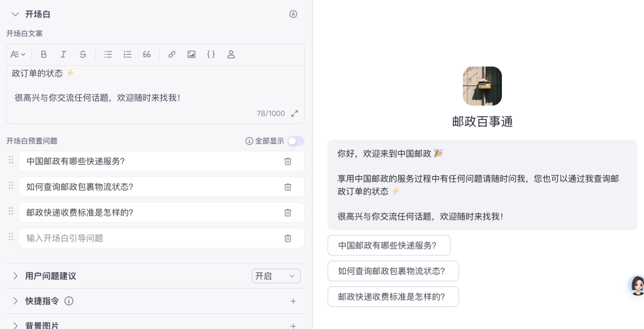
Task: Click the 邮政快递收费标准是怎样的 suggestion in preview
Action: coord(392,297)
